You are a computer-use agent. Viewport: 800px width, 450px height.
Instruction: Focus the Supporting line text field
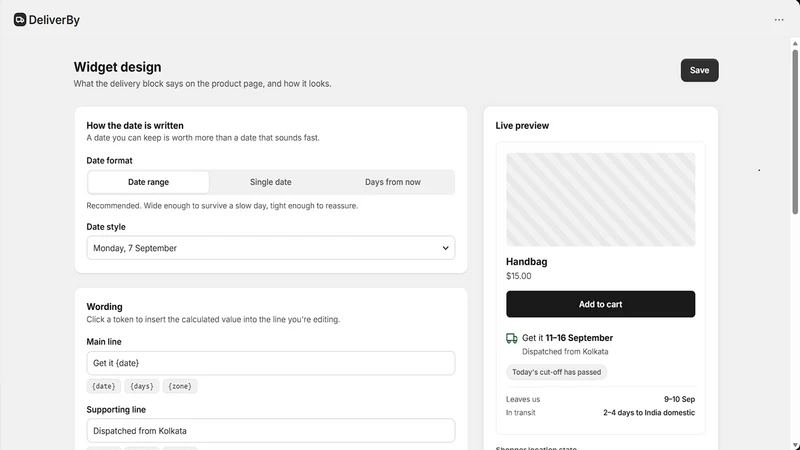pyautogui.click(x=270, y=431)
